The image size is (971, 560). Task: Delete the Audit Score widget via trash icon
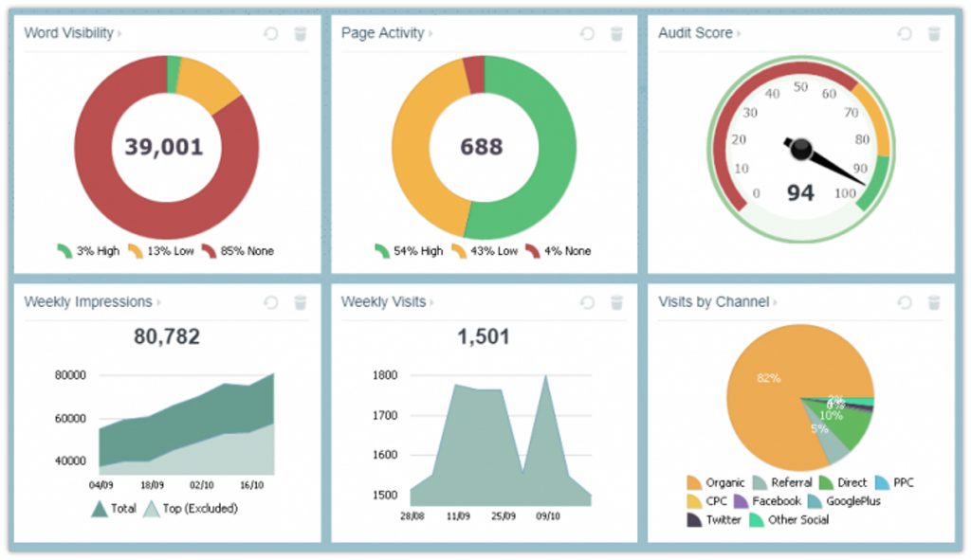click(x=934, y=33)
